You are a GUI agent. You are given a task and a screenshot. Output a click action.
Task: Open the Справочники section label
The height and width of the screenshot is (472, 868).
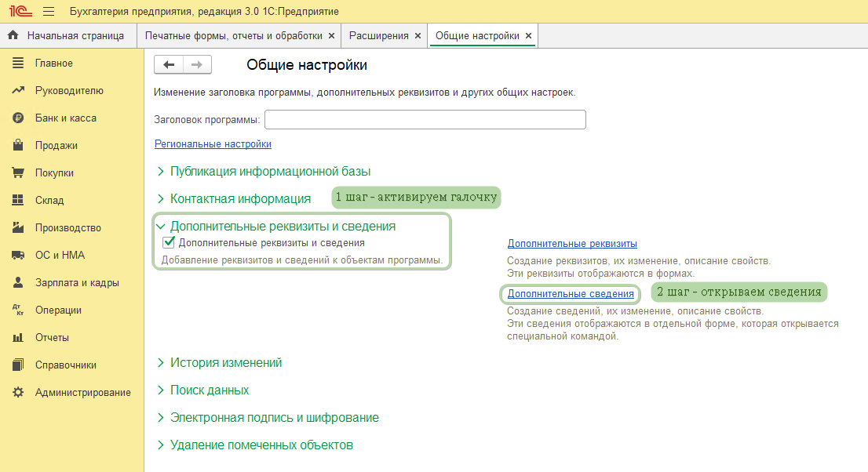66,365
